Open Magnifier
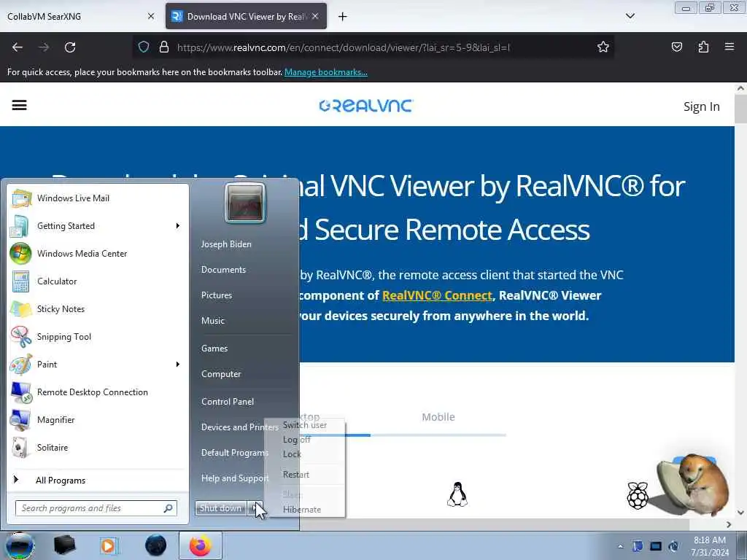 (x=98, y=419)
